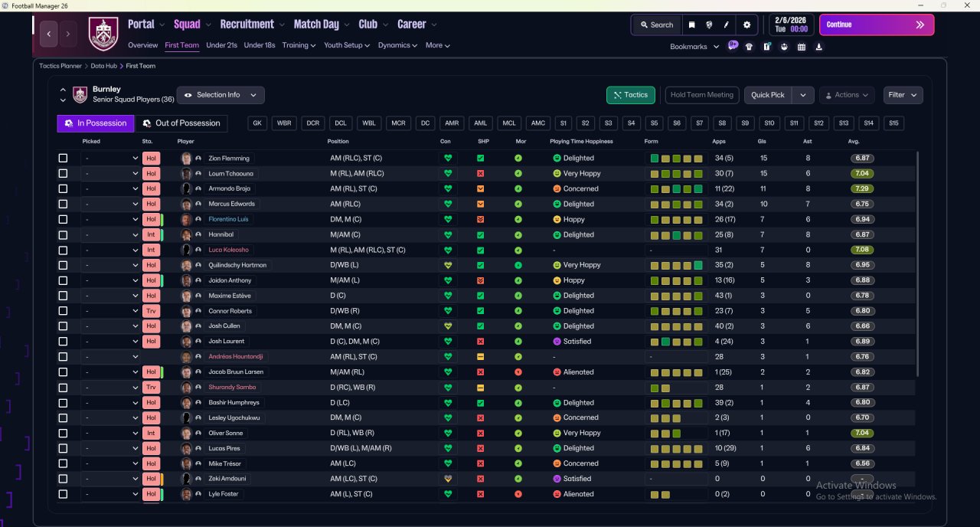980x527 pixels.
Task: Tick the checkbox for Zion Flemming
Action: pos(63,159)
